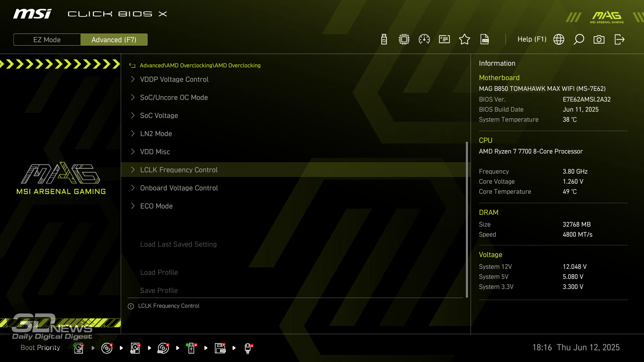Image resolution: width=644 pixels, height=362 pixels.
Task: Click the System Temperature value 38 °C
Action: point(570,120)
